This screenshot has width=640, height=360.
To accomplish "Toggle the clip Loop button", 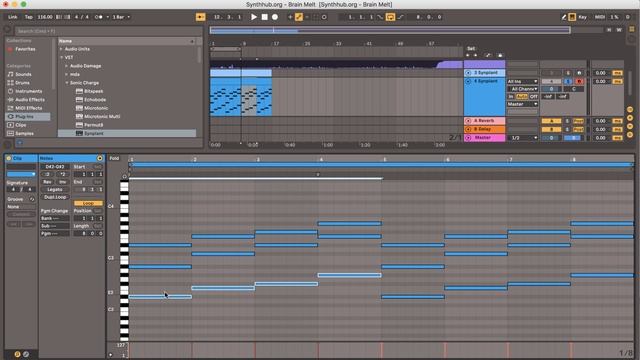I will (x=88, y=203).
